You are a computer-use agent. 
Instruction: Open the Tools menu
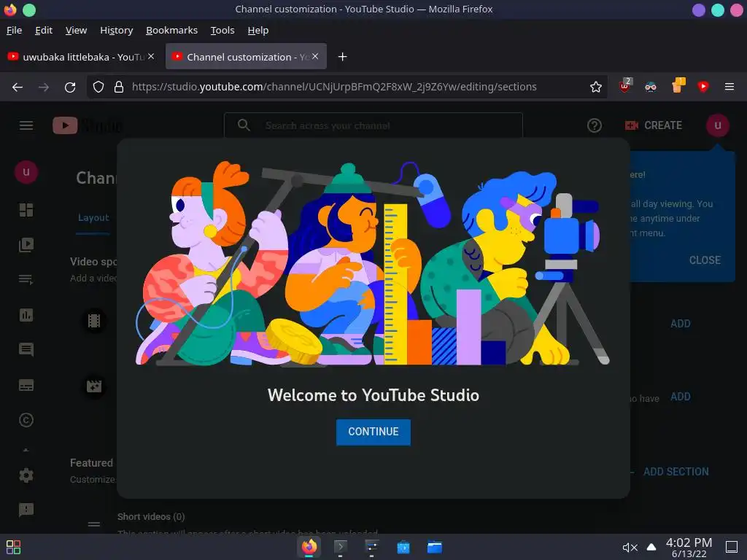[222, 31]
